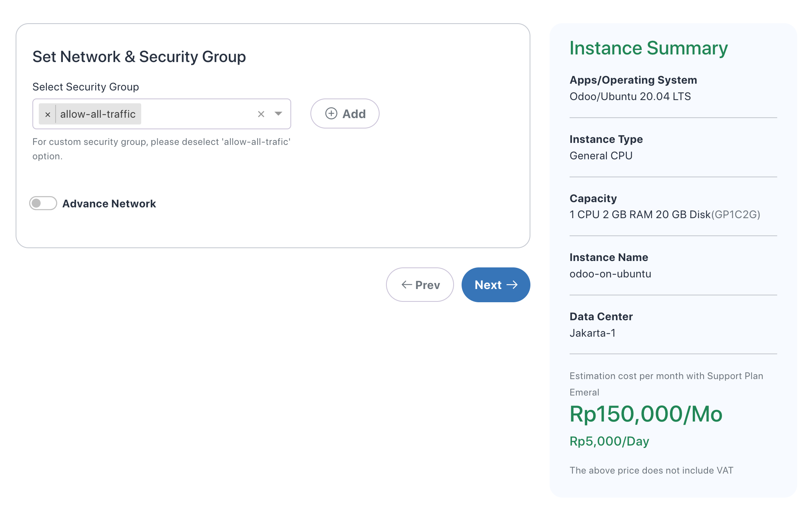Screen dimensions: 812x518
Task: Switch the Advance Network toggle on
Action: click(x=43, y=203)
